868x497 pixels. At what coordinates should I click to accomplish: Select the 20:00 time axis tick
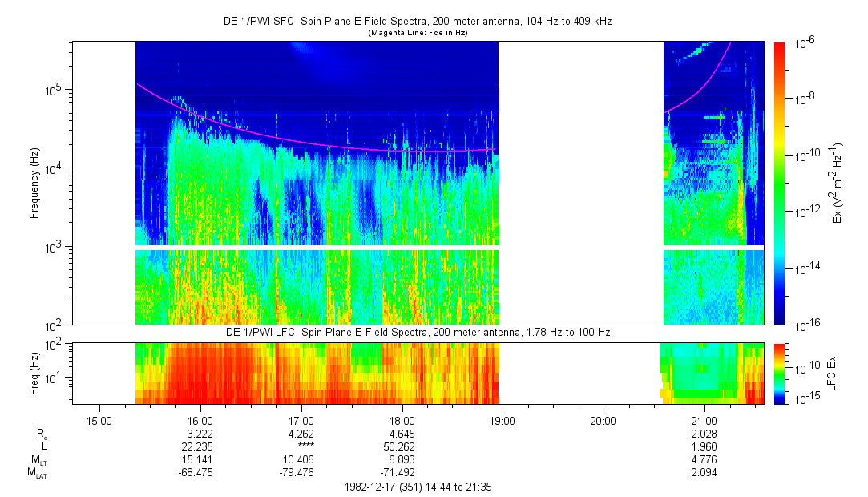[603, 420]
